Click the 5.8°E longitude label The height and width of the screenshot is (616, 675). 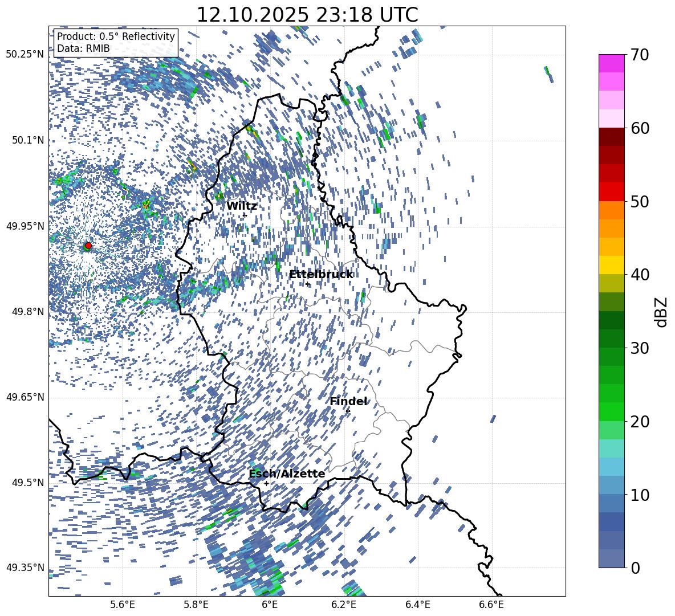[x=196, y=605]
